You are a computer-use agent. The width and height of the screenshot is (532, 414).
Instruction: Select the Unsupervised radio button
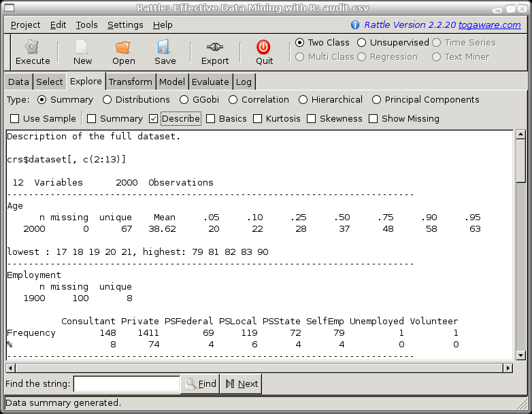[x=362, y=42]
